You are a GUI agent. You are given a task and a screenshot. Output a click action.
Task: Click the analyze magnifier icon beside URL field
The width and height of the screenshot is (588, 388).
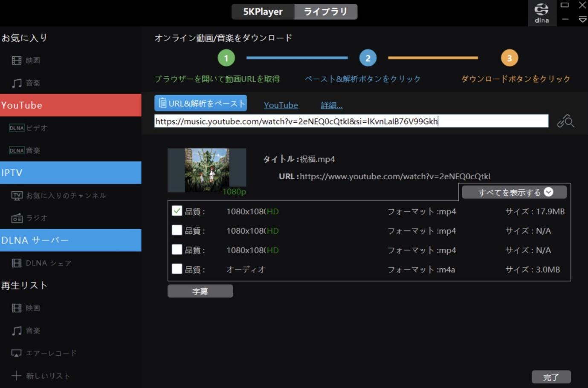point(565,121)
